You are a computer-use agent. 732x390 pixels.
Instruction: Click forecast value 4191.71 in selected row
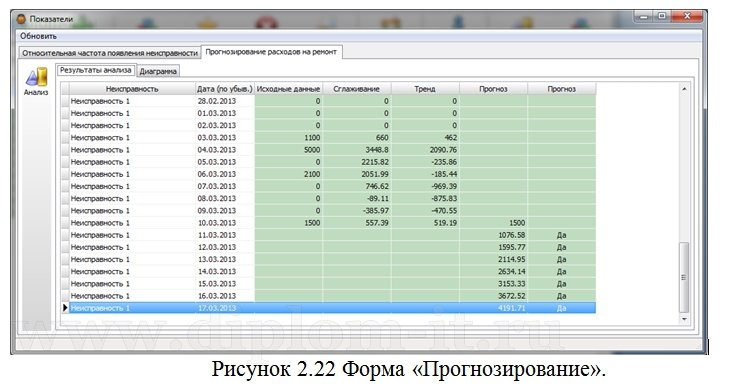[x=512, y=308]
